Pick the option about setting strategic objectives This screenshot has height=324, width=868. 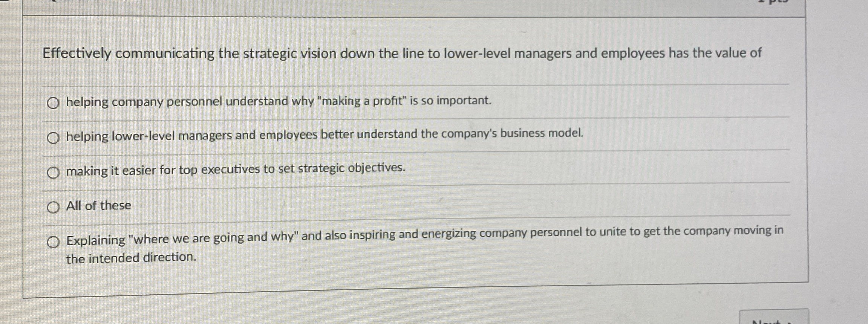[53, 173]
